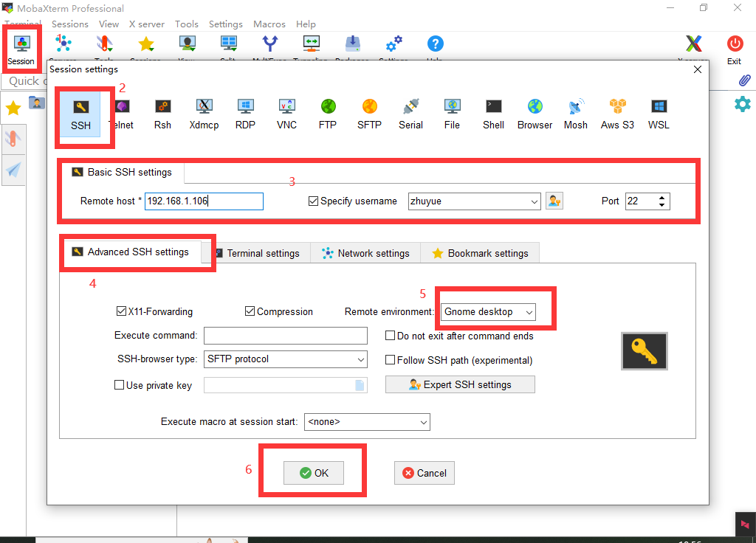The width and height of the screenshot is (756, 543).
Task: Open the Packages toolbar icon
Action: tap(352, 44)
